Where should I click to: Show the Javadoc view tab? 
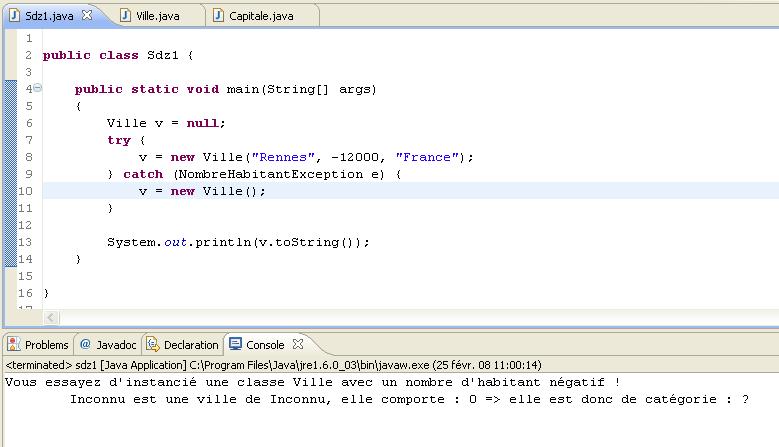(108, 345)
